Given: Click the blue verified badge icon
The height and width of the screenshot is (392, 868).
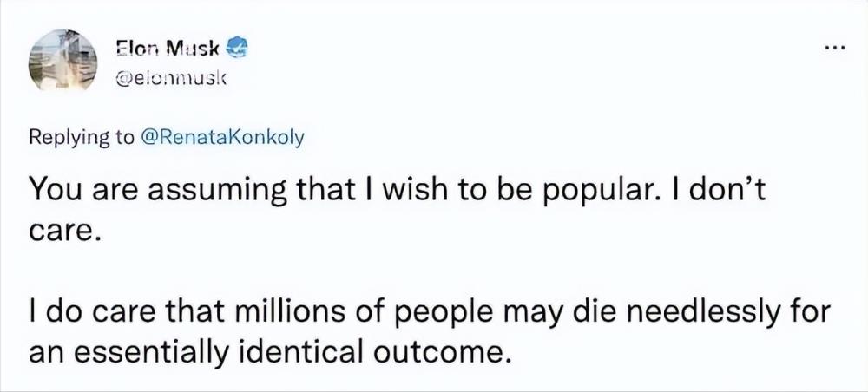Looking at the screenshot, I should click(236, 47).
